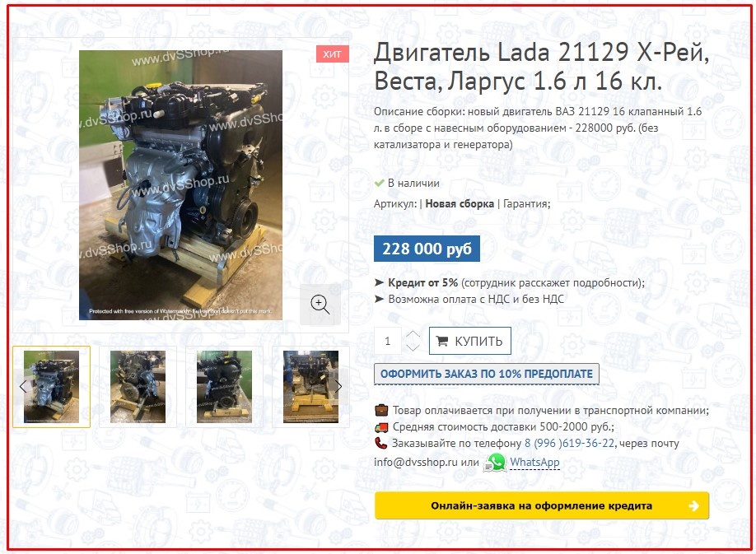756x554 pixels.
Task: Increase quantity with the up arrow
Action: tap(413, 334)
